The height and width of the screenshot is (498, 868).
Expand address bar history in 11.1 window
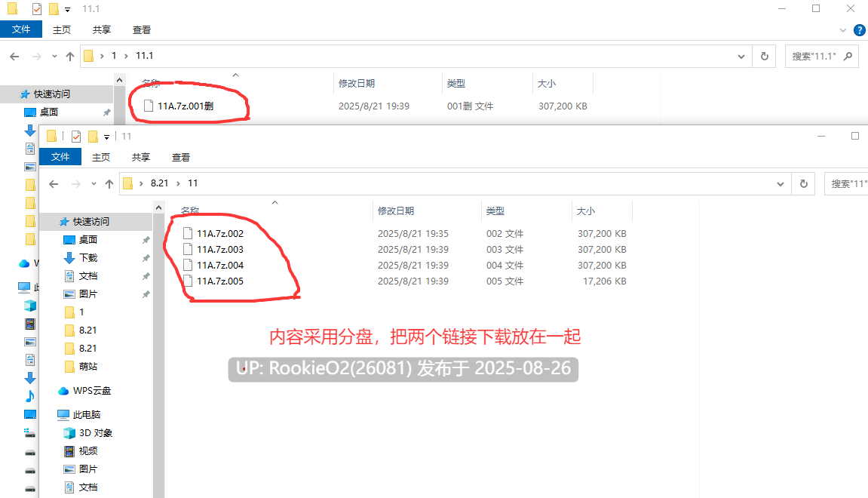coord(741,56)
